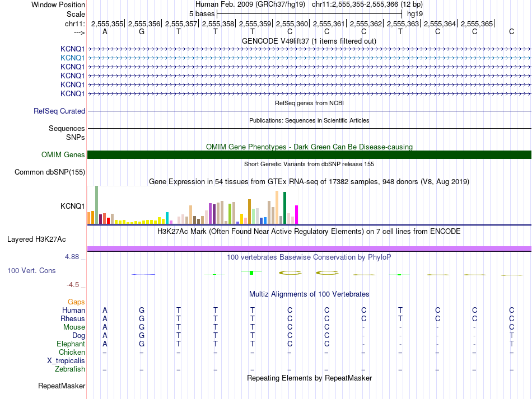
Task: Click the dark green GTEx tissue bar
Action: (285, 208)
